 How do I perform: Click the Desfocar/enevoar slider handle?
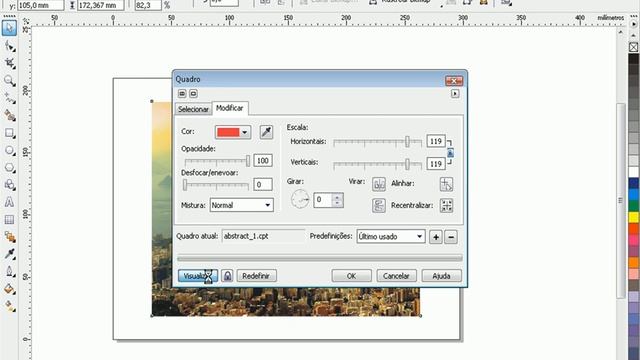coord(185,185)
